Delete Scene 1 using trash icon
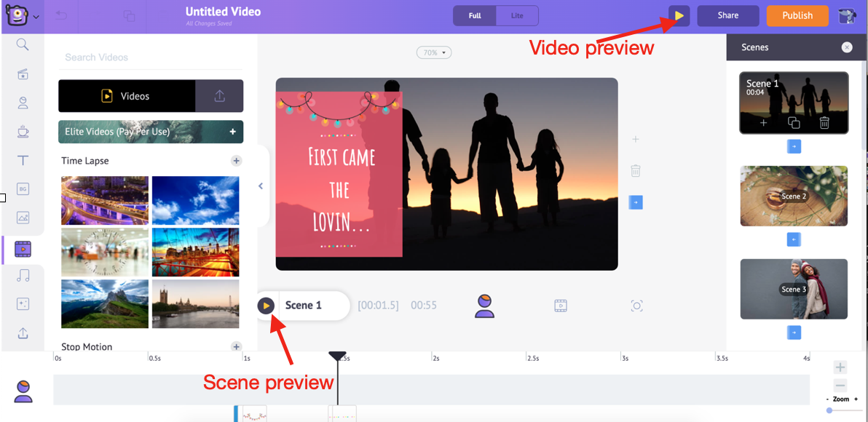Image resolution: width=868 pixels, height=422 pixels. coord(824,123)
